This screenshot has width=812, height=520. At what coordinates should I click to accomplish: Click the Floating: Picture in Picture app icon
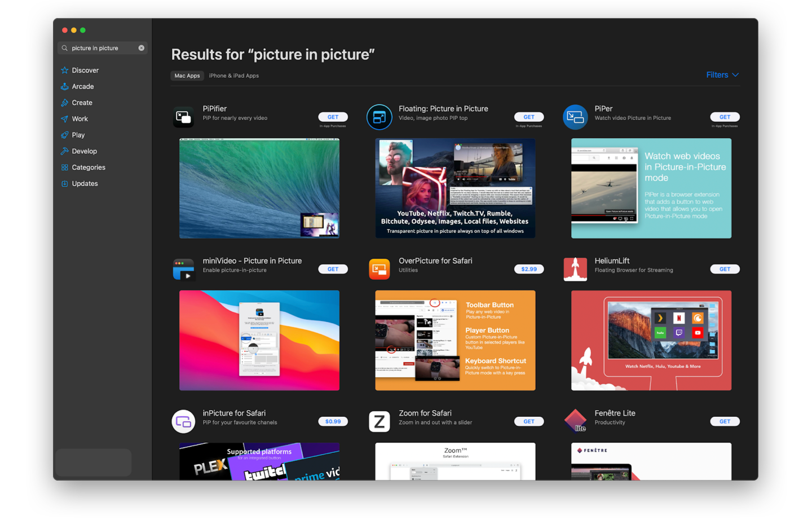click(379, 117)
